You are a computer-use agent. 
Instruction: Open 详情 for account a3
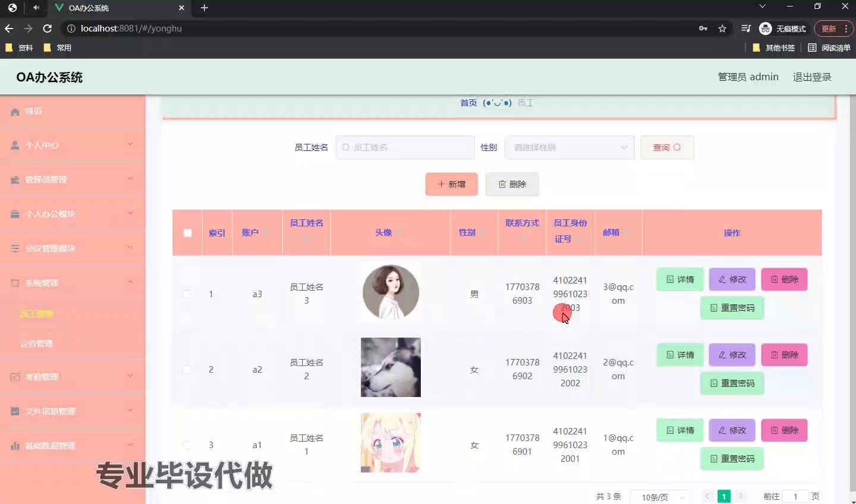(x=680, y=279)
